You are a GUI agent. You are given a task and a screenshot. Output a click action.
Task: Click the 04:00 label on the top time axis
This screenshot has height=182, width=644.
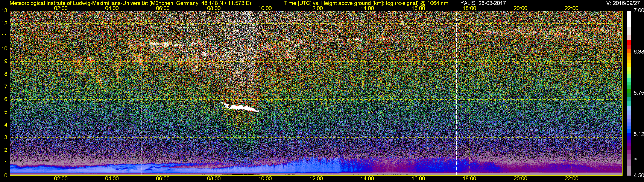click(112, 8)
